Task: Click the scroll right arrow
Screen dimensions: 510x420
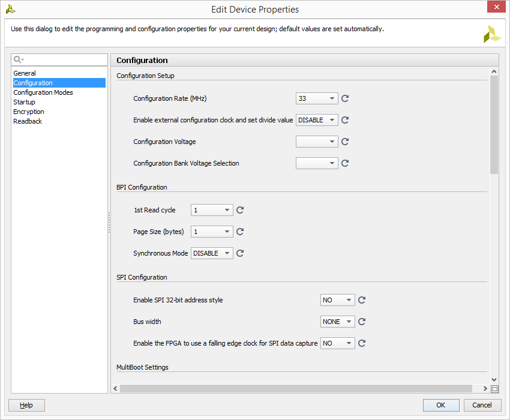Action: click(x=485, y=388)
